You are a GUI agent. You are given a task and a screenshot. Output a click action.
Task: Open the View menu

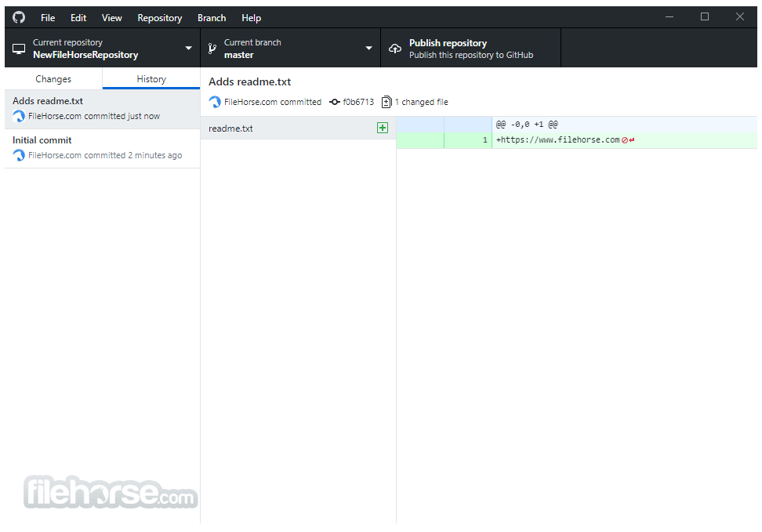tap(112, 18)
